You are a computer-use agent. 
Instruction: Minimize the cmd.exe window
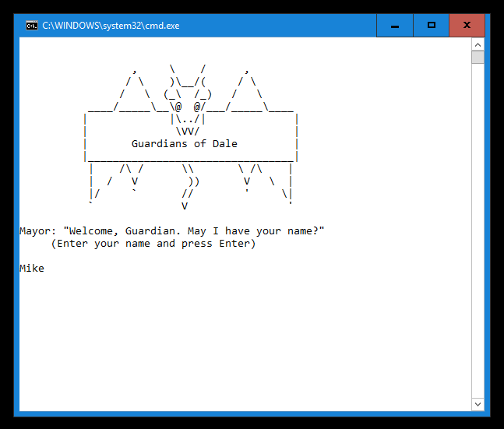(x=395, y=26)
